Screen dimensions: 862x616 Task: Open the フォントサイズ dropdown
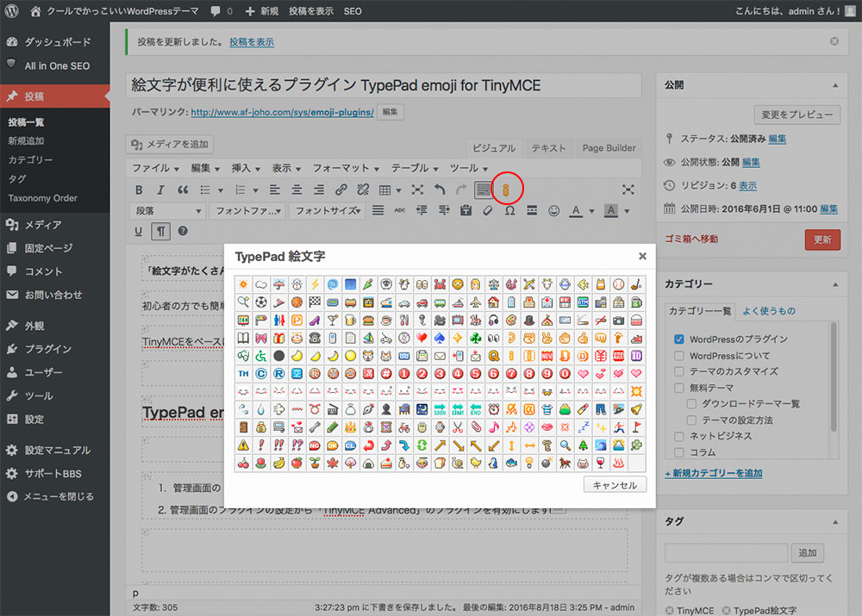[328, 210]
